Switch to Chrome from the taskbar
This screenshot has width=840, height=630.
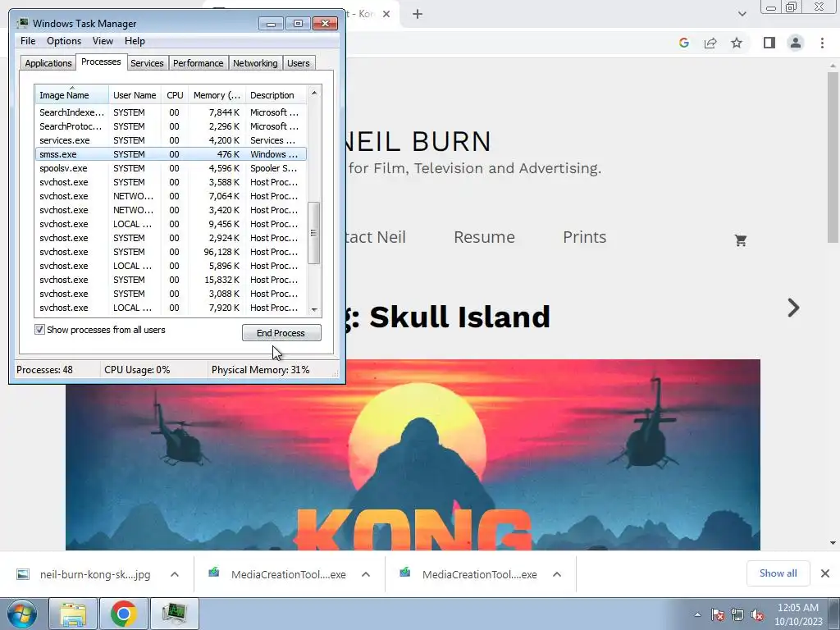123,614
